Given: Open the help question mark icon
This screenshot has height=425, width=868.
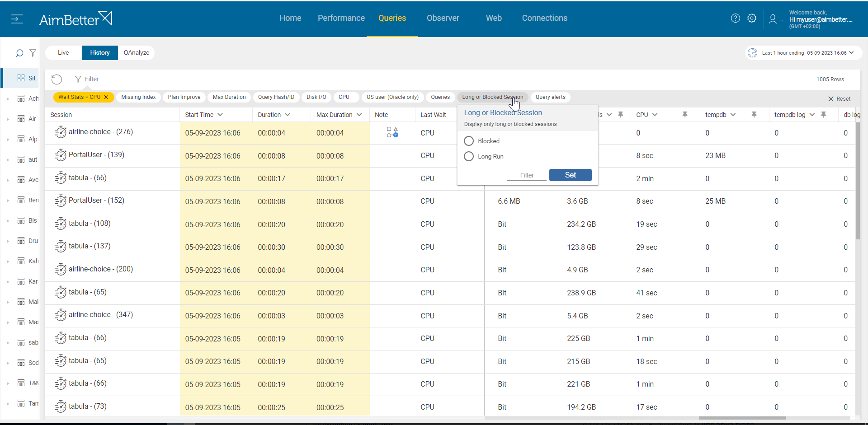Looking at the screenshot, I should tap(736, 18).
